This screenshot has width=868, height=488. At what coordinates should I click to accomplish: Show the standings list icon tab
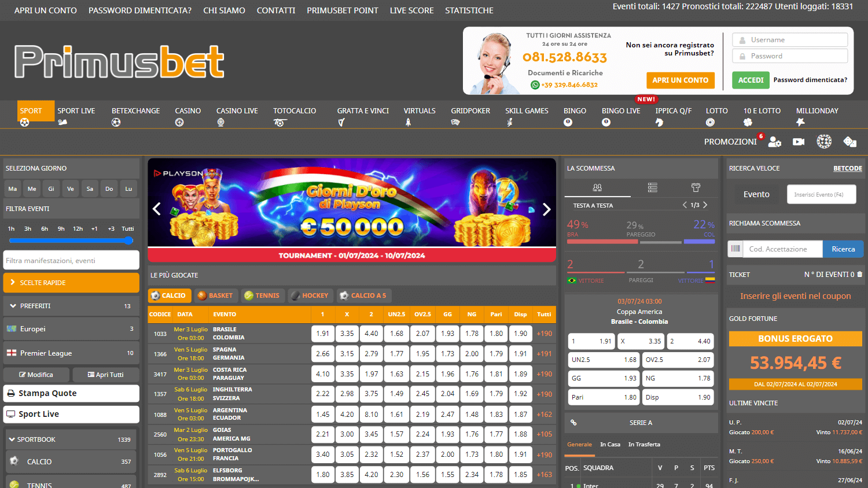pos(653,187)
